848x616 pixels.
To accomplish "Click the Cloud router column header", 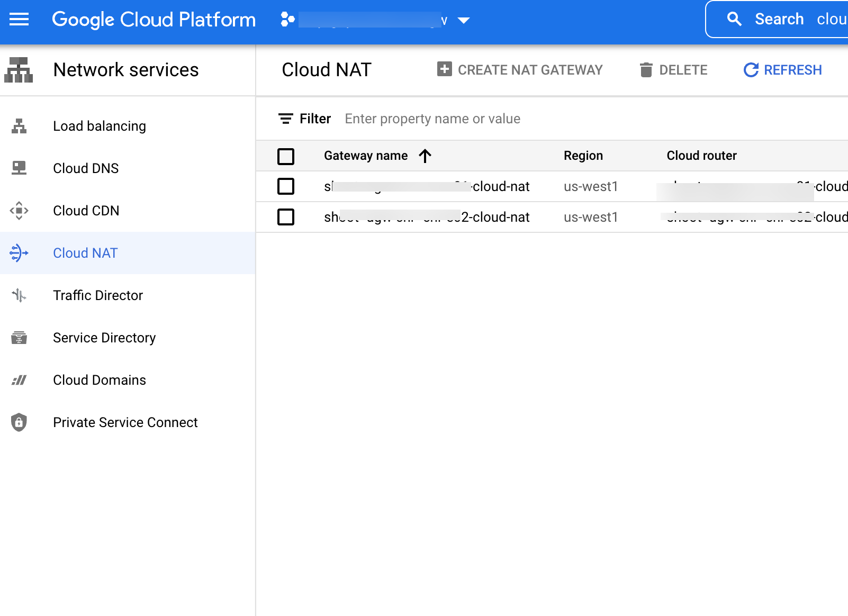I will 701,156.
